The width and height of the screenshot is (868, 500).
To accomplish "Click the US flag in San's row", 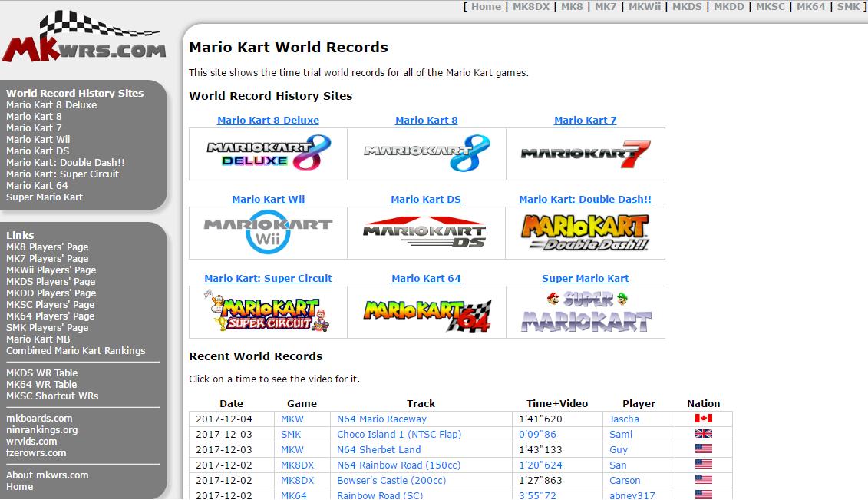I will coord(704,465).
